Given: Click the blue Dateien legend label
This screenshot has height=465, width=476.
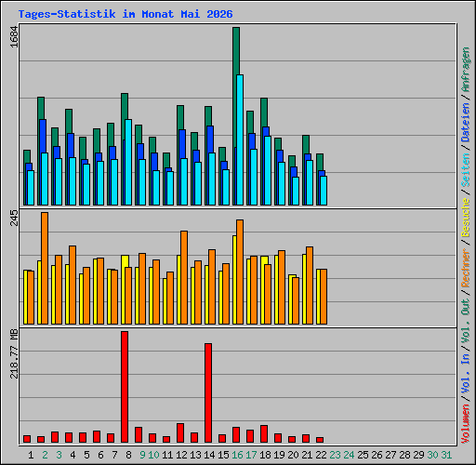Looking at the screenshot, I should click(466, 123).
